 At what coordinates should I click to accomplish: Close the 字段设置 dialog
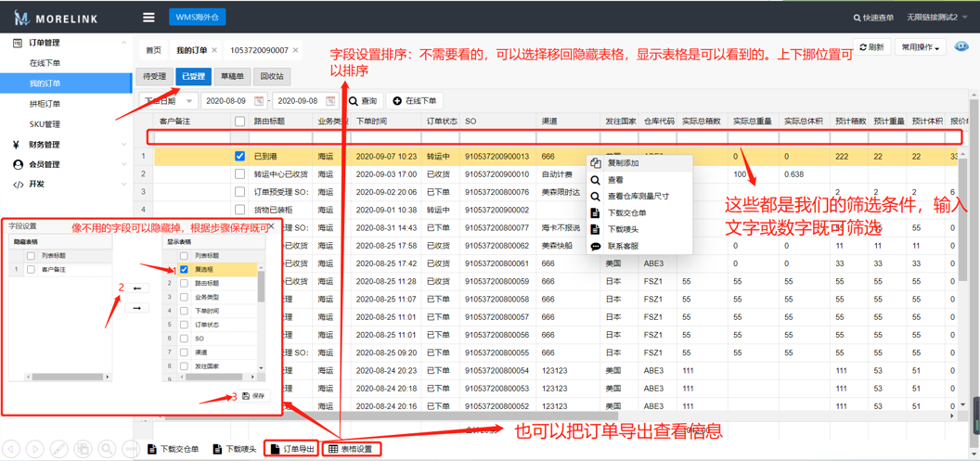pyautogui.click(x=271, y=224)
